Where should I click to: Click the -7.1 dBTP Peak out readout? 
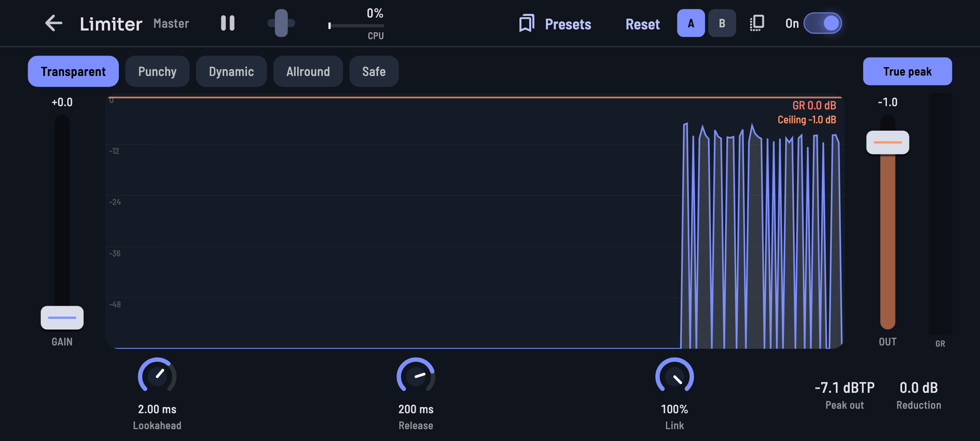point(844,388)
